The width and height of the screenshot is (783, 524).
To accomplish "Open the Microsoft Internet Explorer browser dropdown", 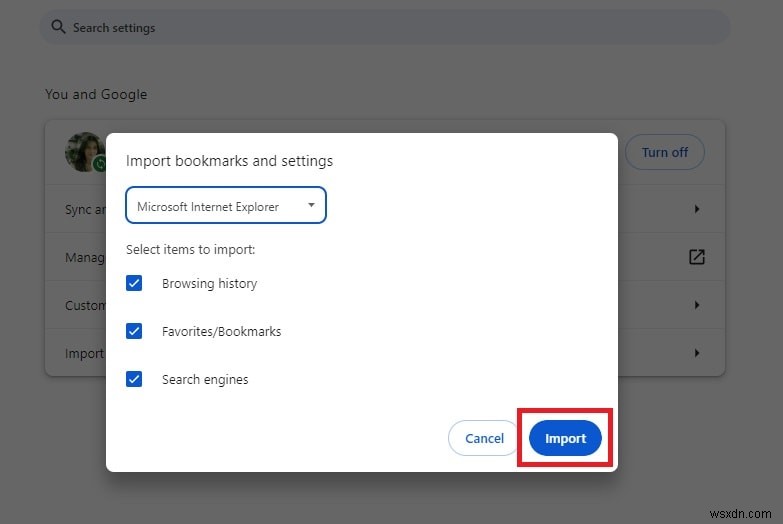I will click(226, 205).
